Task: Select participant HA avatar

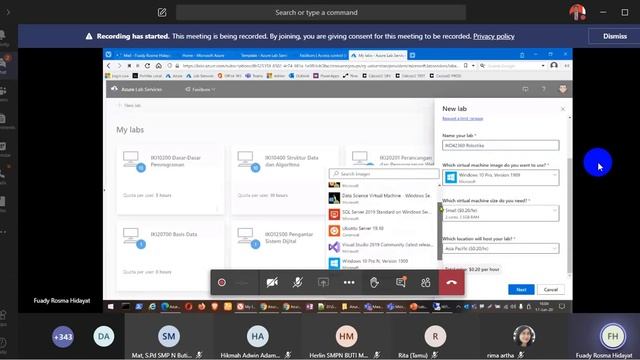Action: point(258,337)
